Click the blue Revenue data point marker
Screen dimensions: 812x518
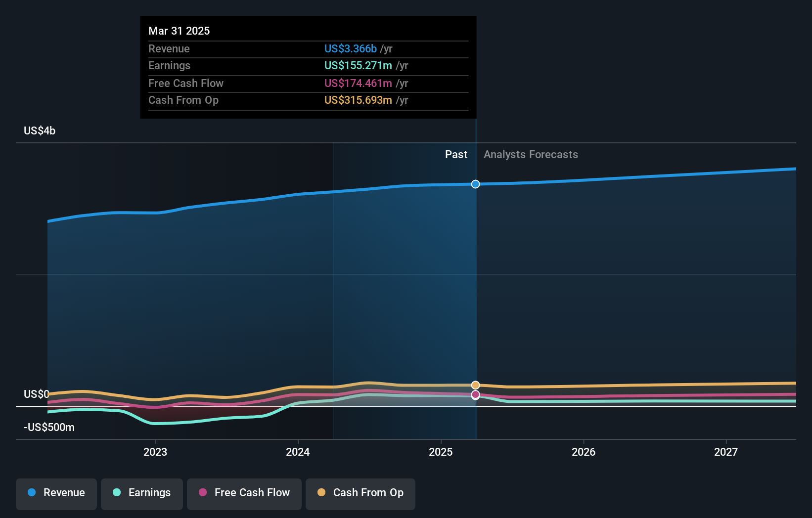[475, 184]
